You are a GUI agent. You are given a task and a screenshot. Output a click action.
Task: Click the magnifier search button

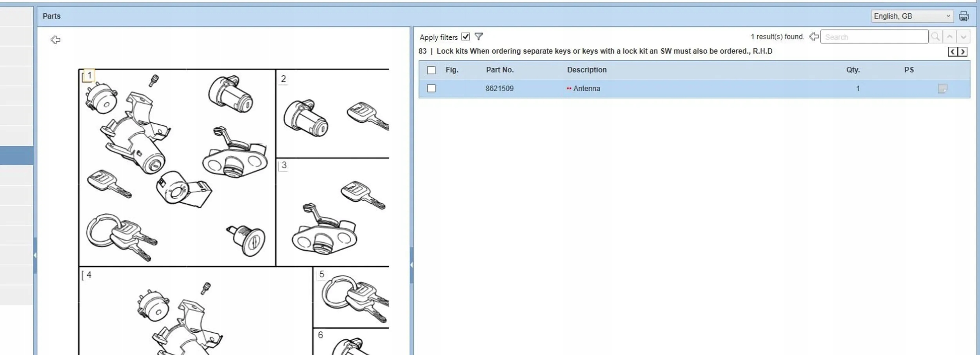(935, 37)
